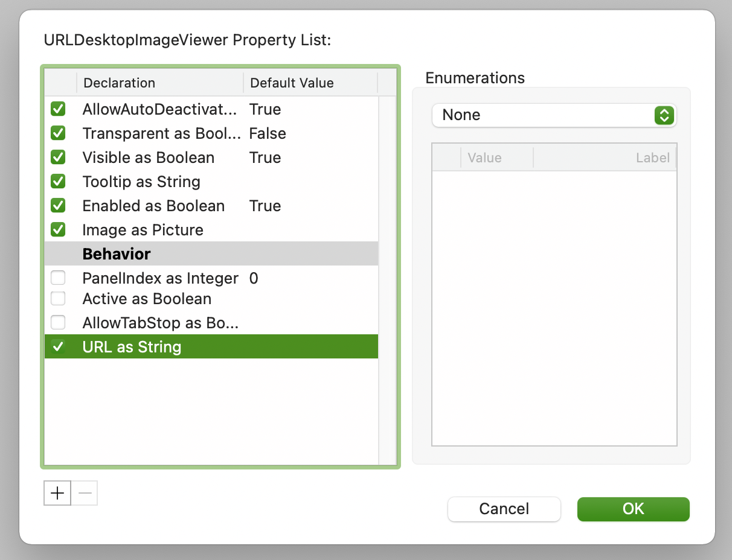732x560 pixels.
Task: Uncheck the URL as String property
Action: (58, 346)
